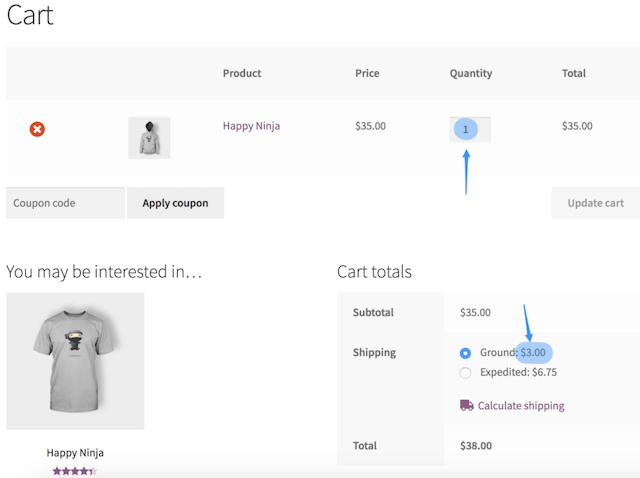
Task: Open the Calculate shipping link
Action: (x=520, y=406)
